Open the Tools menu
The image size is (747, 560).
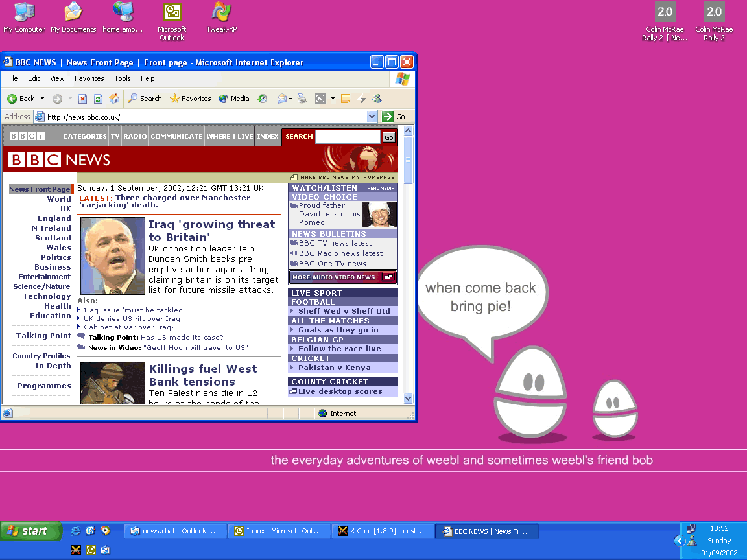click(122, 78)
